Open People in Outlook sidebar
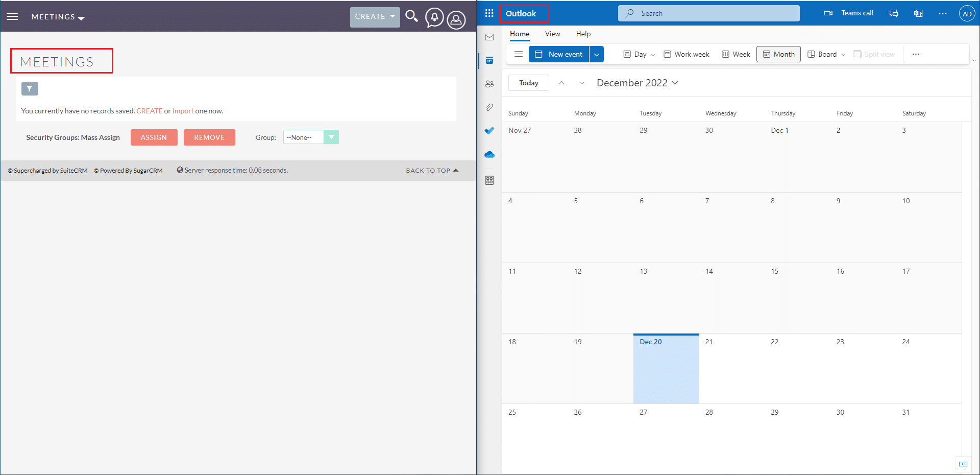The height and width of the screenshot is (475, 980). (489, 84)
